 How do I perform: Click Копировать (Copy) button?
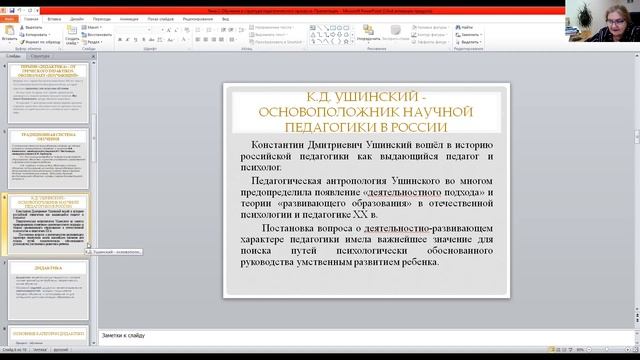[35, 35]
